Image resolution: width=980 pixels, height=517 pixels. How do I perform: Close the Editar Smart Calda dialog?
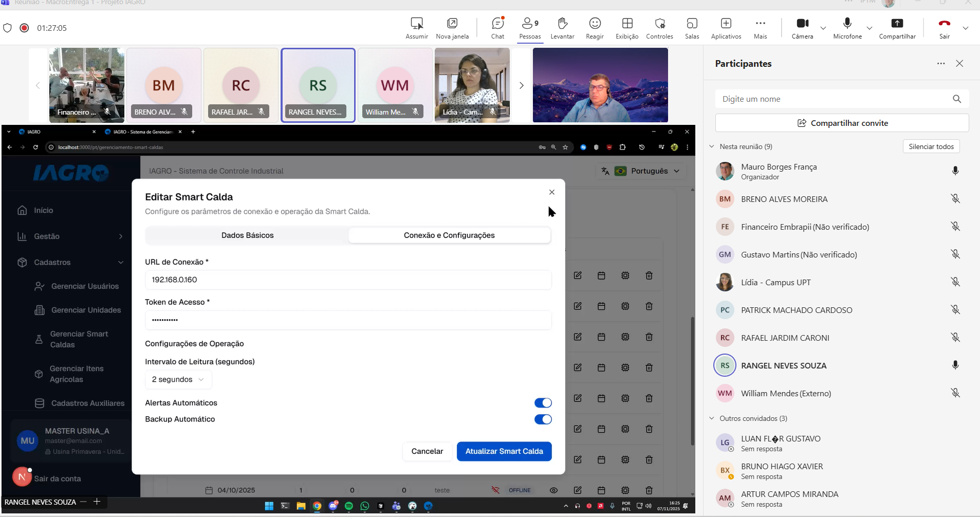[552, 192]
